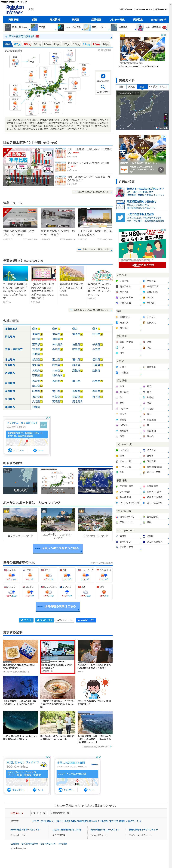Open 最新の地震 thumbnail

pos(20,481)
